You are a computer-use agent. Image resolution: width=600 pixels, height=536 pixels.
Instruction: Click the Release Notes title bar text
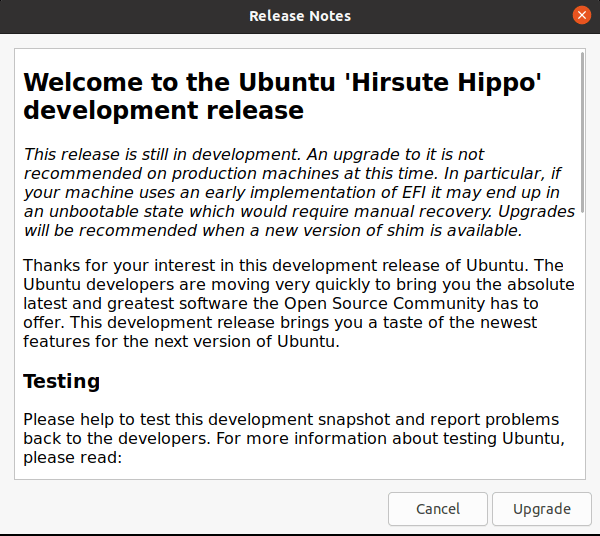click(300, 16)
